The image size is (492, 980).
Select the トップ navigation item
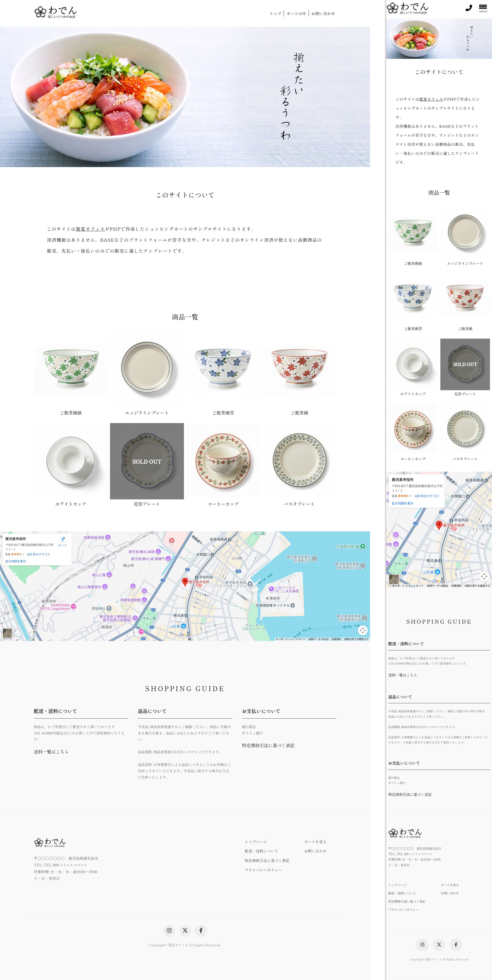(x=275, y=14)
